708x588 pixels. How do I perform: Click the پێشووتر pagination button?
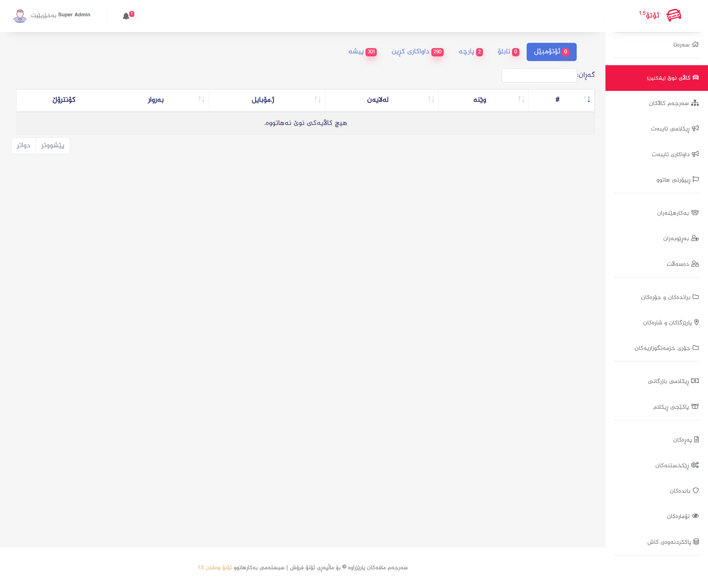[x=53, y=146]
